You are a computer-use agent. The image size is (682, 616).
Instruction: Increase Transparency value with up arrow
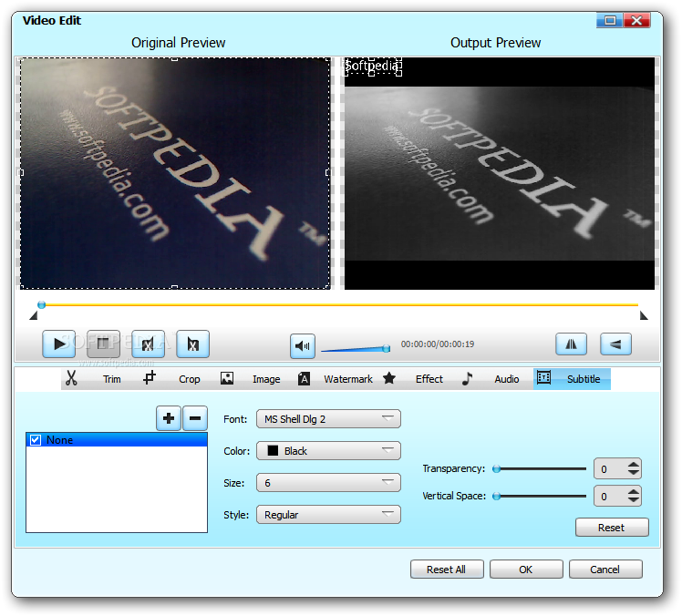click(634, 465)
